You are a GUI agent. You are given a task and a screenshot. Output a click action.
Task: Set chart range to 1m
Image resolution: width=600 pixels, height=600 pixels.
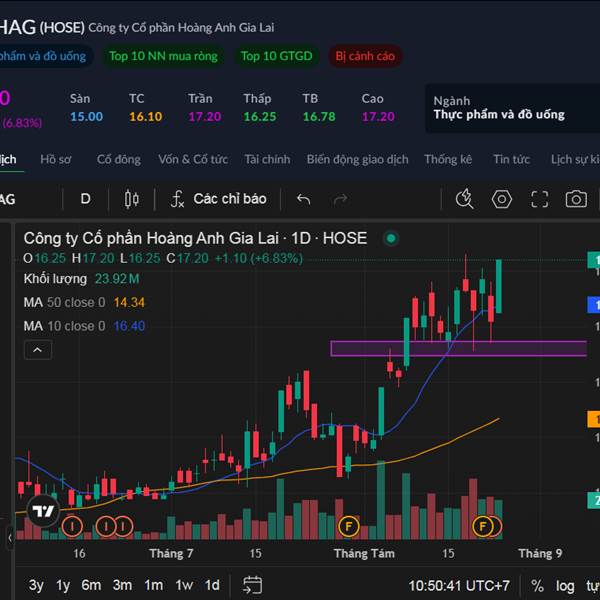click(153, 585)
